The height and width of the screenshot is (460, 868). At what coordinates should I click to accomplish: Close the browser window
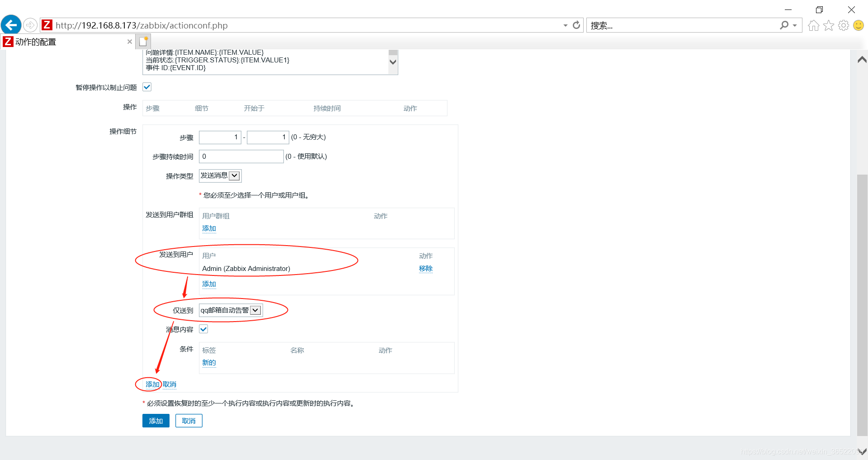[851, 9]
